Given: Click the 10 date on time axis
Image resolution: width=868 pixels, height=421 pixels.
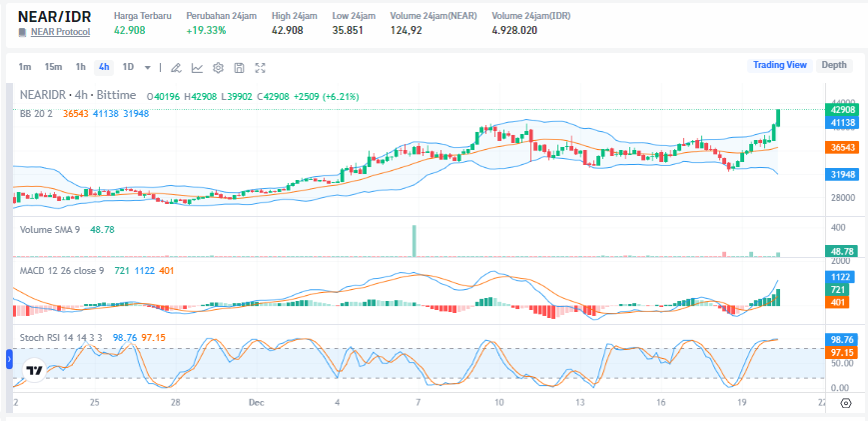Looking at the screenshot, I should [x=499, y=403].
